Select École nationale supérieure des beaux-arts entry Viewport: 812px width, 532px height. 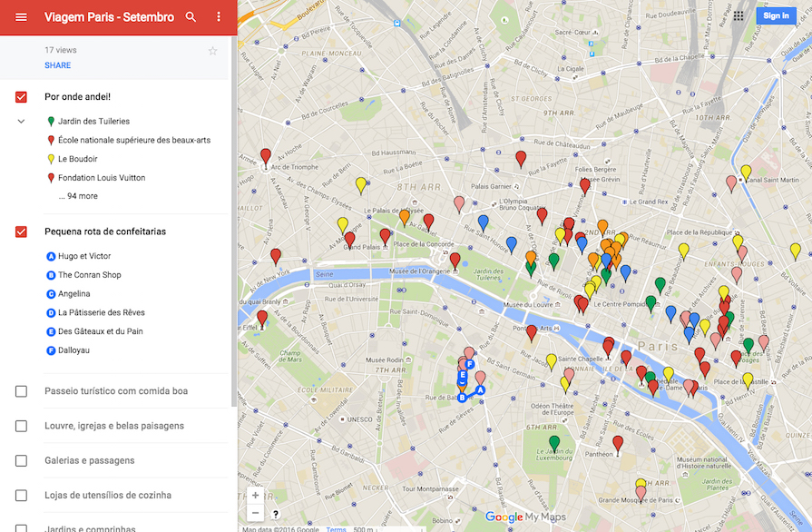click(x=134, y=140)
